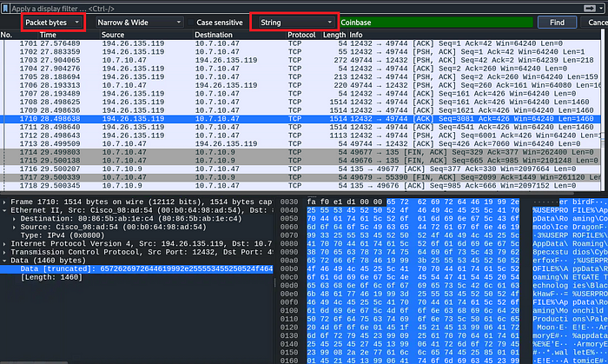Select packet 1702 row
608x364 pixels.
(x=301, y=52)
